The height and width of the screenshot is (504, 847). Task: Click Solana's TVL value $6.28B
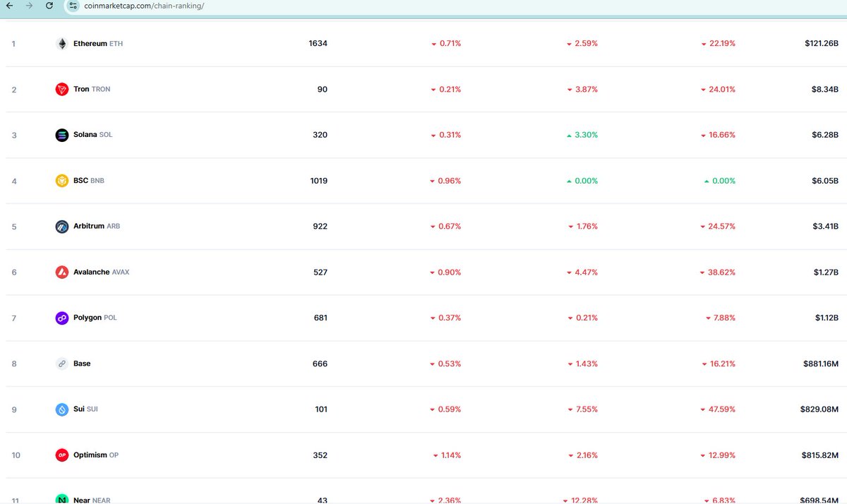tap(824, 135)
